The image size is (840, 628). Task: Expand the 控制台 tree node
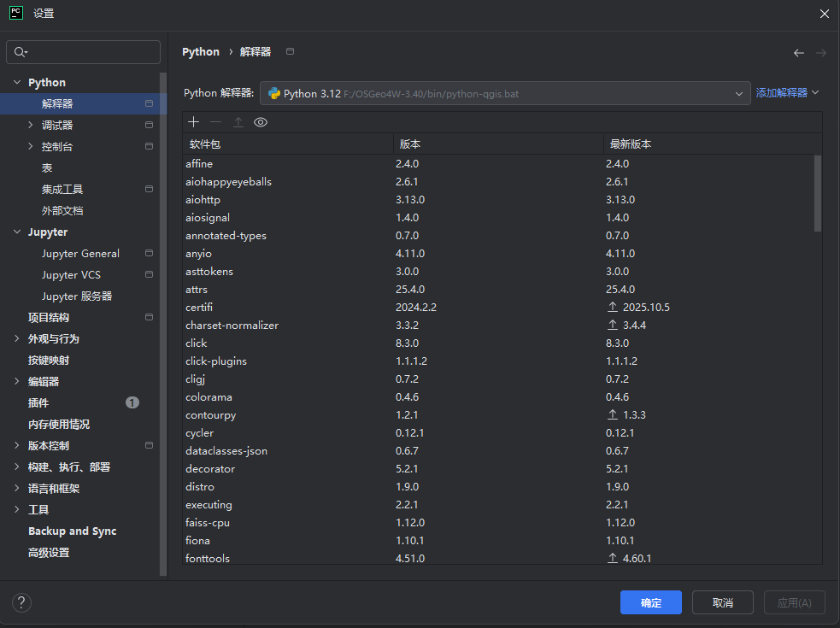click(31, 146)
